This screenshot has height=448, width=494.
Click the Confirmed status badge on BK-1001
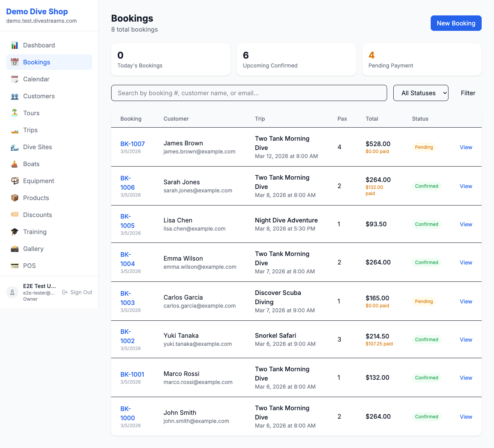tap(426, 378)
